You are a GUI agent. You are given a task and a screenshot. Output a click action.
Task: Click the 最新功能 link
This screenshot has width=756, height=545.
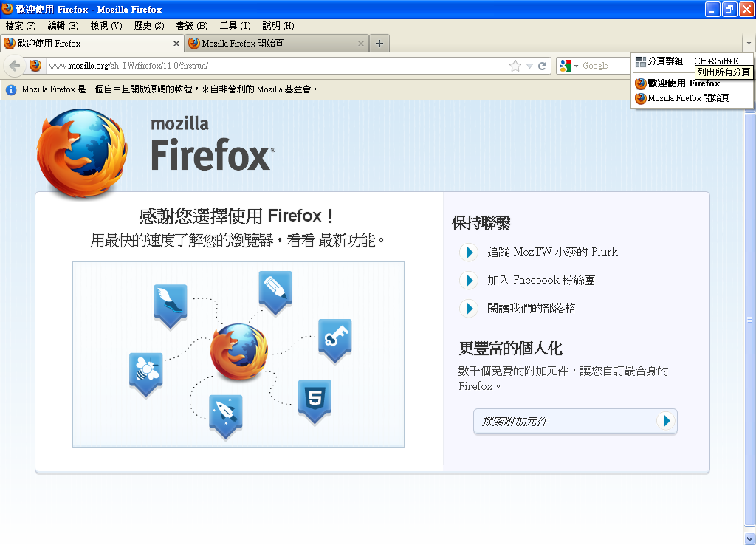tap(347, 240)
